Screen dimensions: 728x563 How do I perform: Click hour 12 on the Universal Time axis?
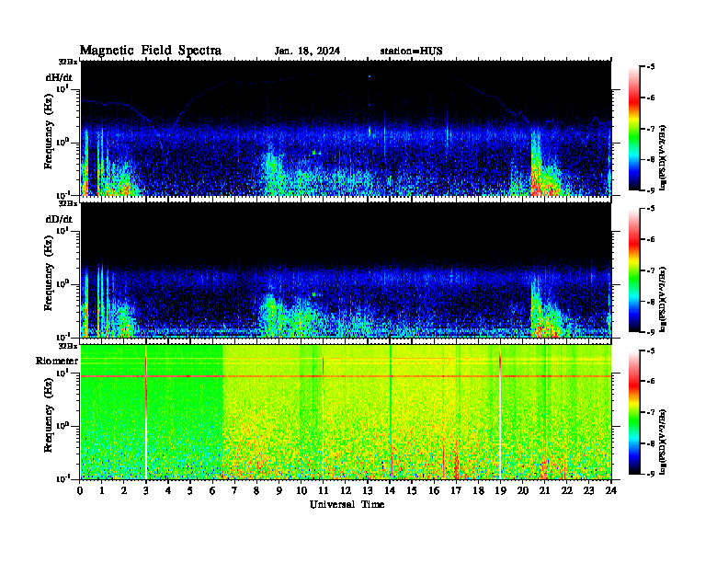coord(346,490)
